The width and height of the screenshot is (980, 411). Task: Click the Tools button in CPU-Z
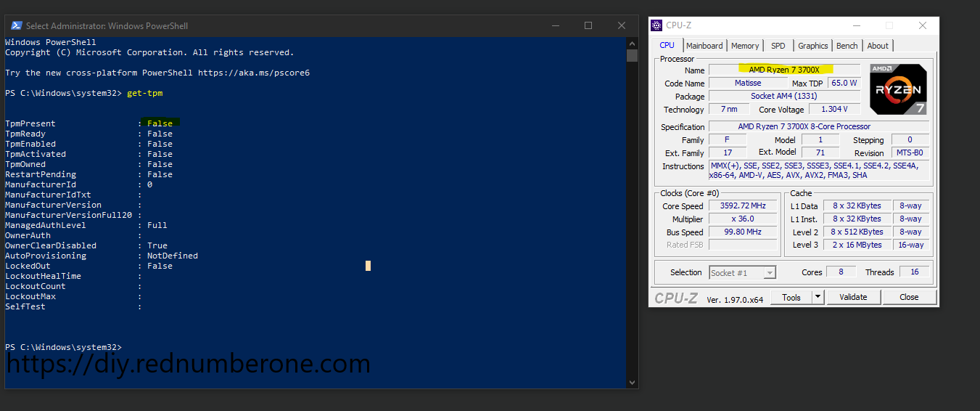[791, 297]
